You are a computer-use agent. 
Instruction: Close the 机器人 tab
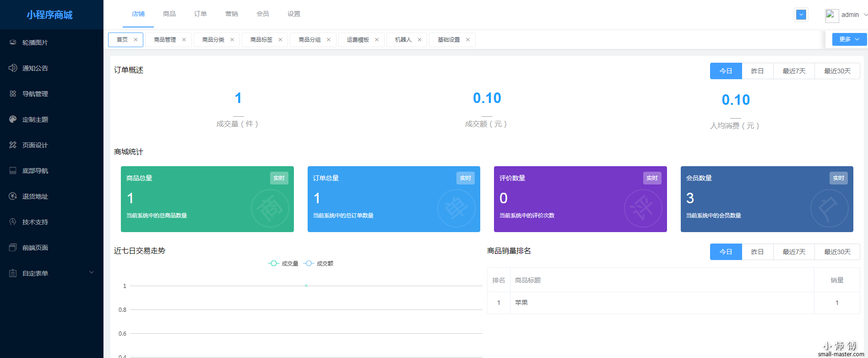click(x=419, y=40)
